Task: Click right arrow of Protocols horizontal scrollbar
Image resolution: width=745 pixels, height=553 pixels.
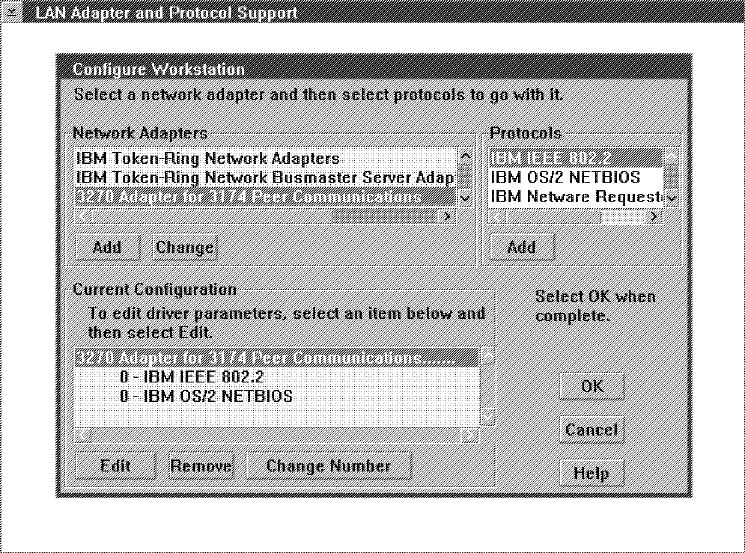Action: point(655,217)
